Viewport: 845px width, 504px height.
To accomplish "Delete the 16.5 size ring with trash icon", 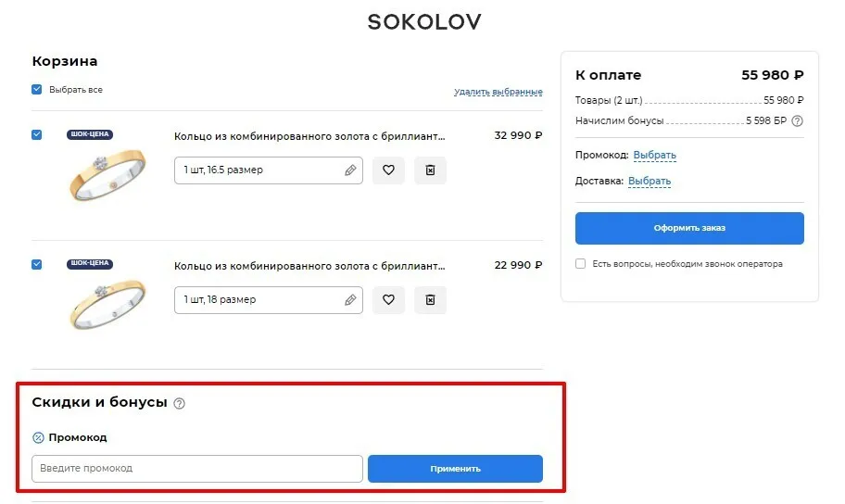I will coord(430,170).
